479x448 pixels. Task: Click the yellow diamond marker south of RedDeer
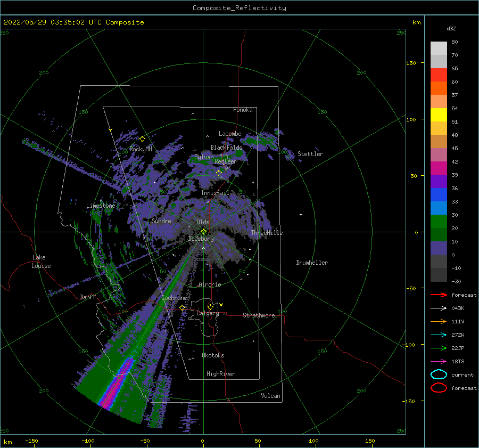coord(219,173)
